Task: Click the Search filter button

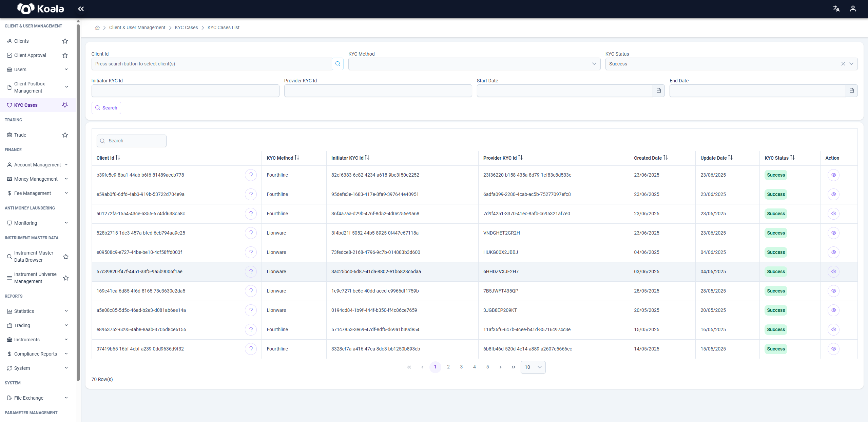Action: point(106,108)
